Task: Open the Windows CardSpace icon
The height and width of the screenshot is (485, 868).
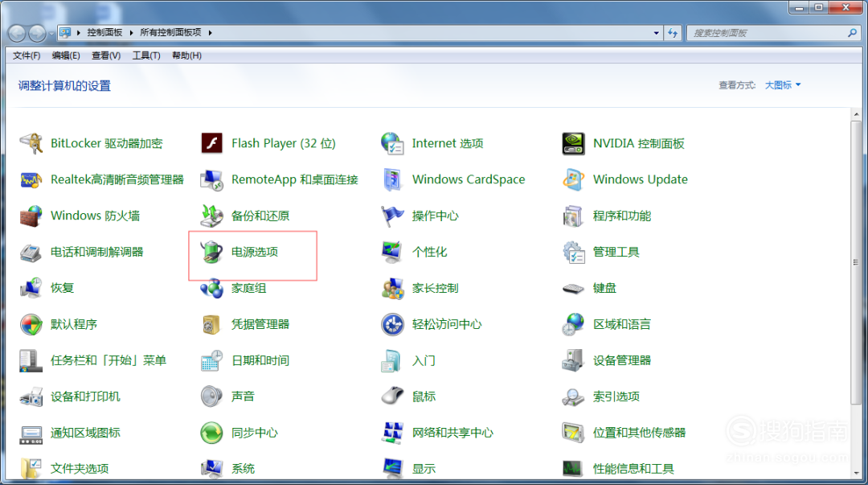Action: tap(392, 179)
